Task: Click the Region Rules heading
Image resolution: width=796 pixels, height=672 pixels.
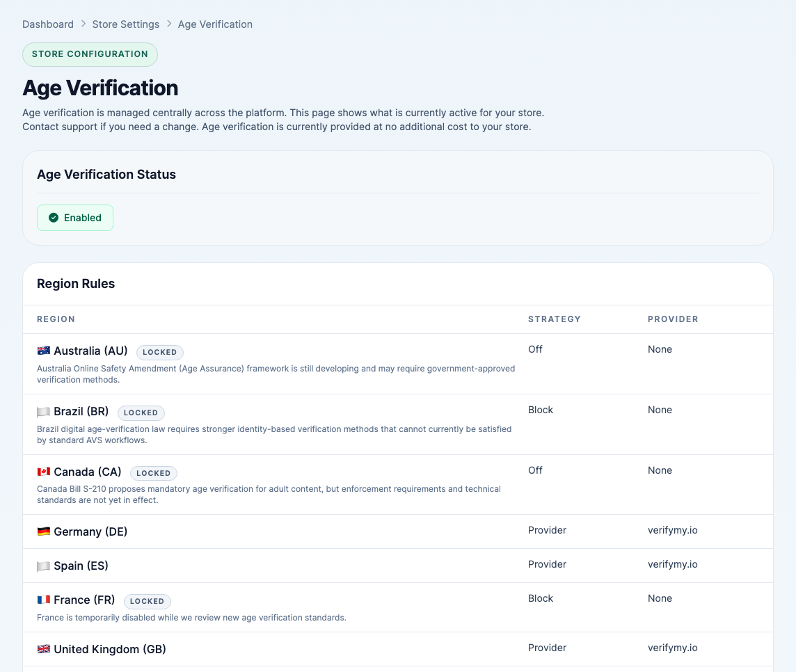Action: click(76, 284)
